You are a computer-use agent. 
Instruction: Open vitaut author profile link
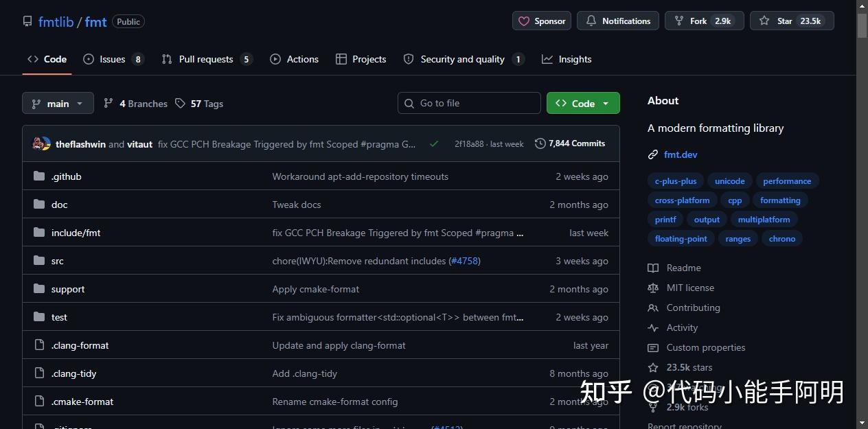140,144
